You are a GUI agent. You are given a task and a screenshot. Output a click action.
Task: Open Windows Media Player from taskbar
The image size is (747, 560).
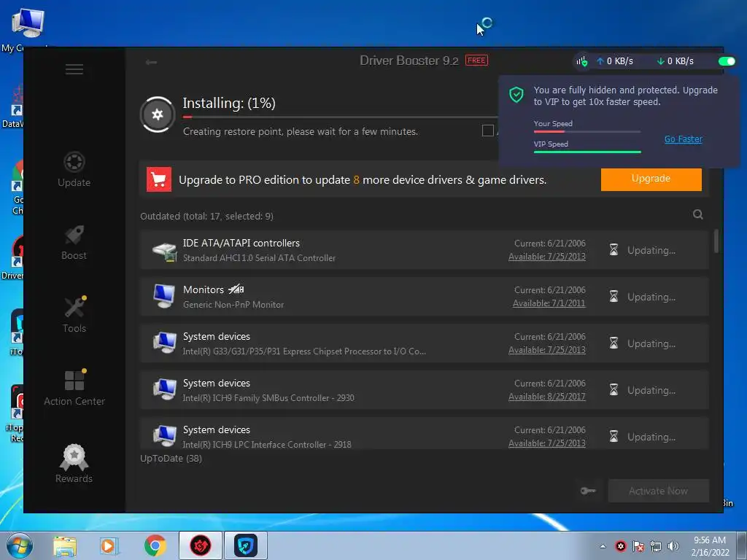point(108,545)
